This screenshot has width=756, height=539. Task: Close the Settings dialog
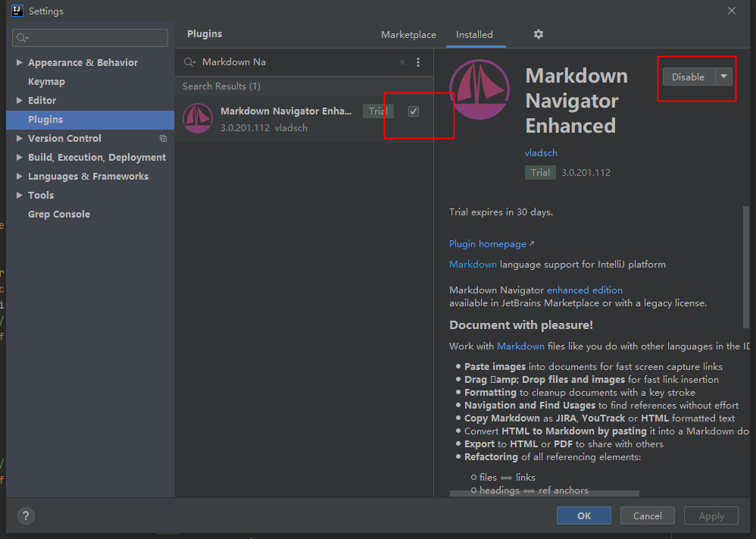pos(732,11)
